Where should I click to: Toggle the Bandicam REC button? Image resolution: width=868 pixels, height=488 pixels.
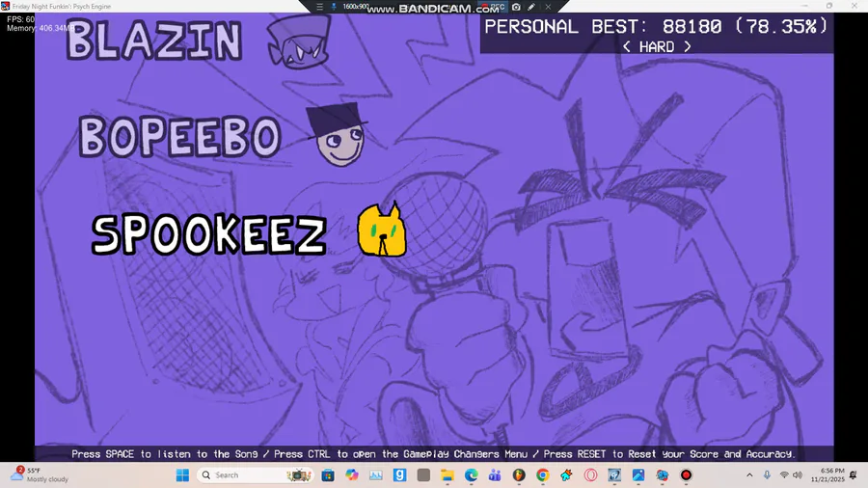493,7
